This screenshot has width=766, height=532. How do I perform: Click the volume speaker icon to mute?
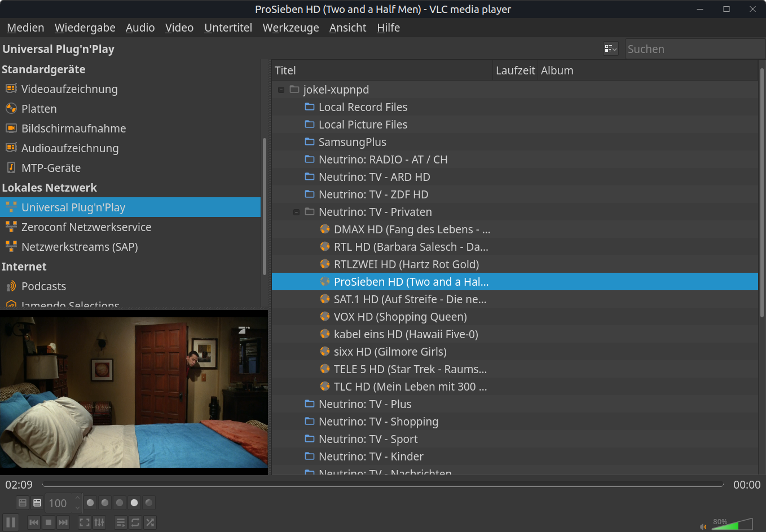703,527
